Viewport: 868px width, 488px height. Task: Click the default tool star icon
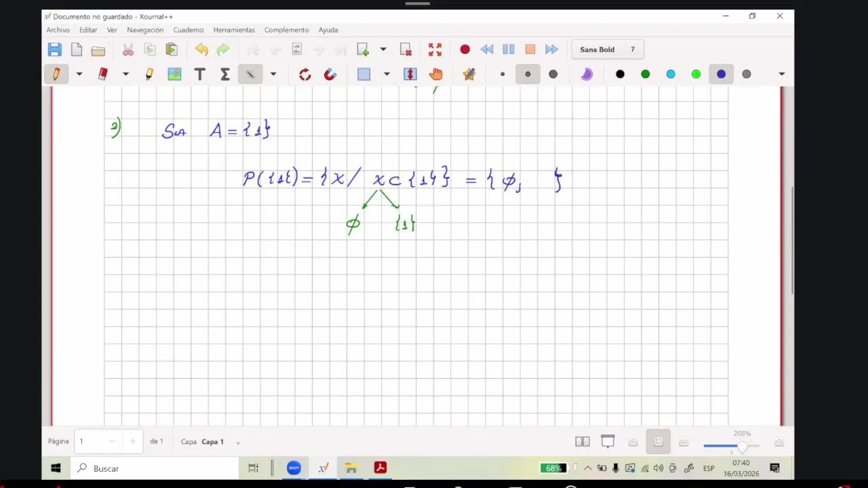[x=469, y=74]
